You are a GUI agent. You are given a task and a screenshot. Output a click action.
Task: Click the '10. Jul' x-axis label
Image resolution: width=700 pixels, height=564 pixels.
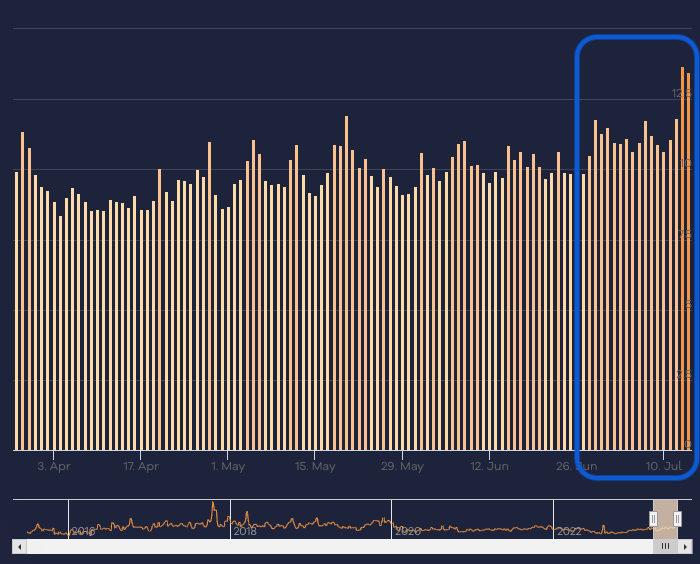(x=663, y=466)
